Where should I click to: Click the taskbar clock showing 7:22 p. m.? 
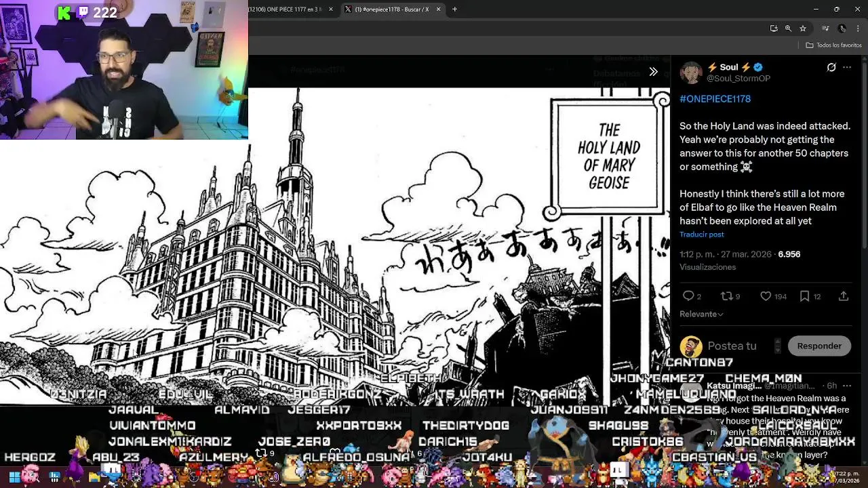847,477
